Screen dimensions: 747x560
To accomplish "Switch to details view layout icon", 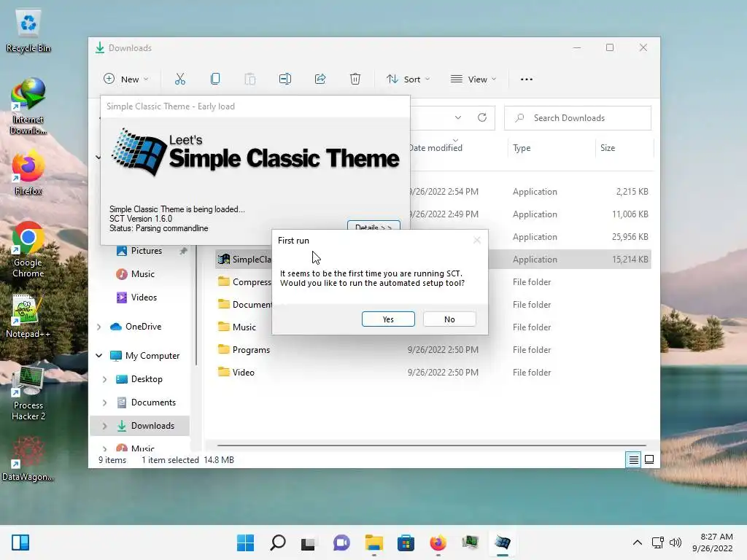I will click(634, 460).
